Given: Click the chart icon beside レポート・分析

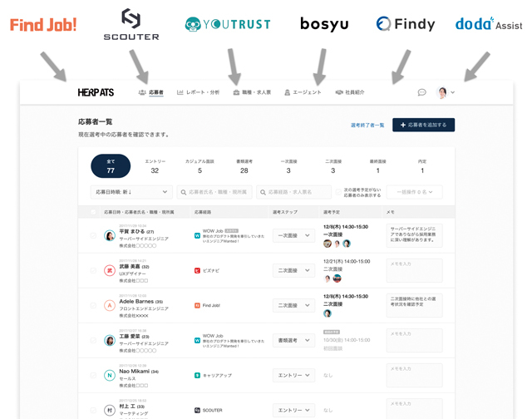Looking at the screenshot, I should pos(180,92).
